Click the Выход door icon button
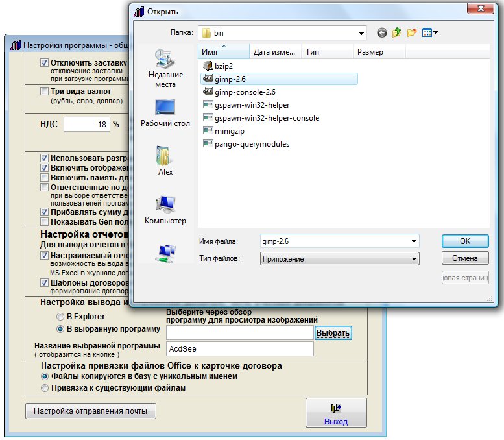This screenshot has height=440, width=504. 336,413
